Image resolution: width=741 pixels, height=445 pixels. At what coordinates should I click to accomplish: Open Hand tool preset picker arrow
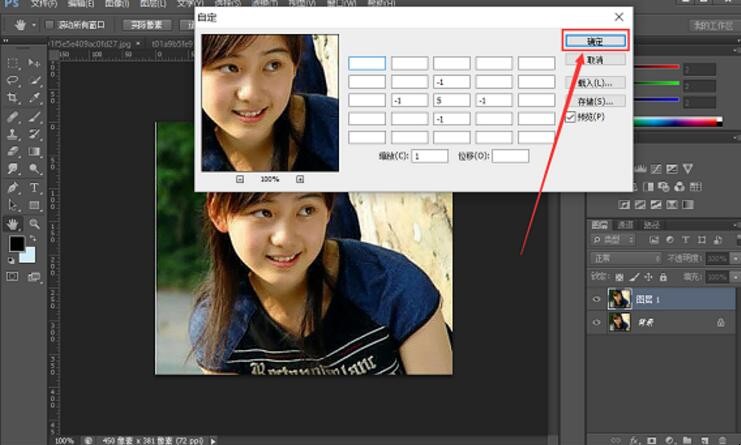tap(34, 25)
